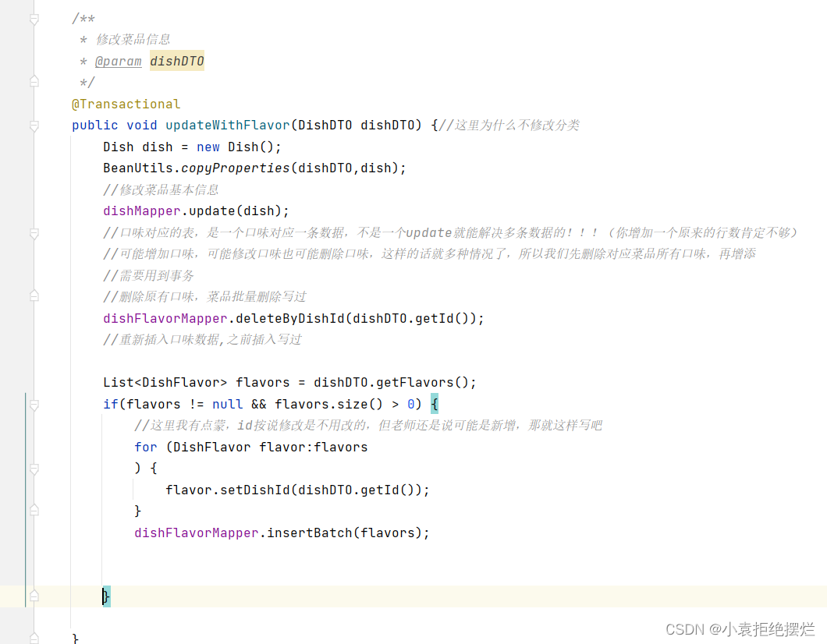Click the List<DishFlavor> type declaration
This screenshot has height=644, width=827.
coord(165,383)
